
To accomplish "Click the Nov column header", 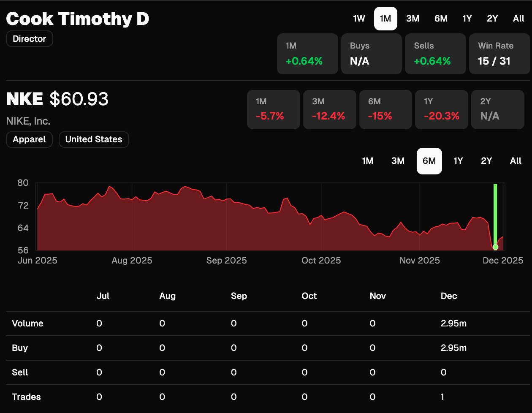I will (x=378, y=296).
